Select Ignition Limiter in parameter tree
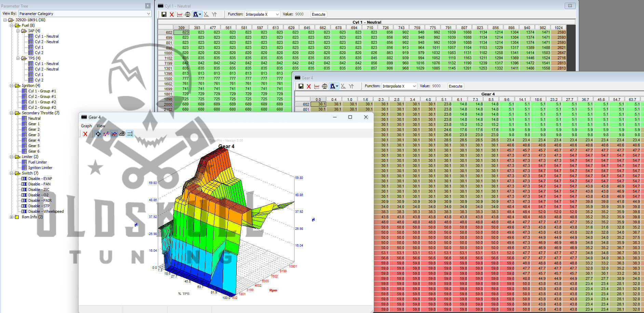The image size is (644, 313). click(40, 168)
